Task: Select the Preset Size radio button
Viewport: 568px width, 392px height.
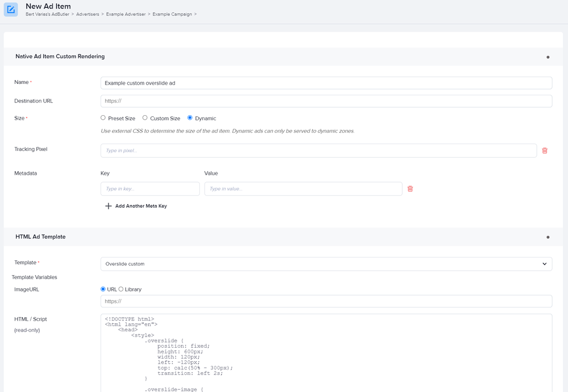Action: pyautogui.click(x=103, y=117)
